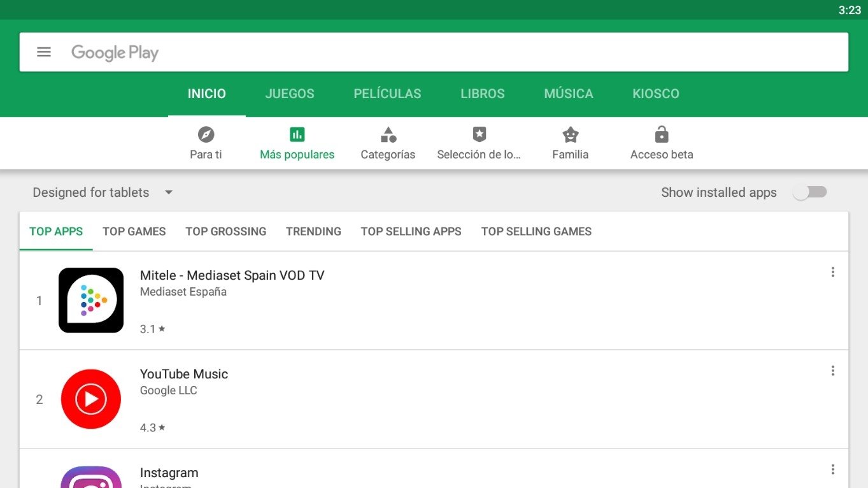Click the Acceso beta label
Screen dimensions: 868x488
662,155
